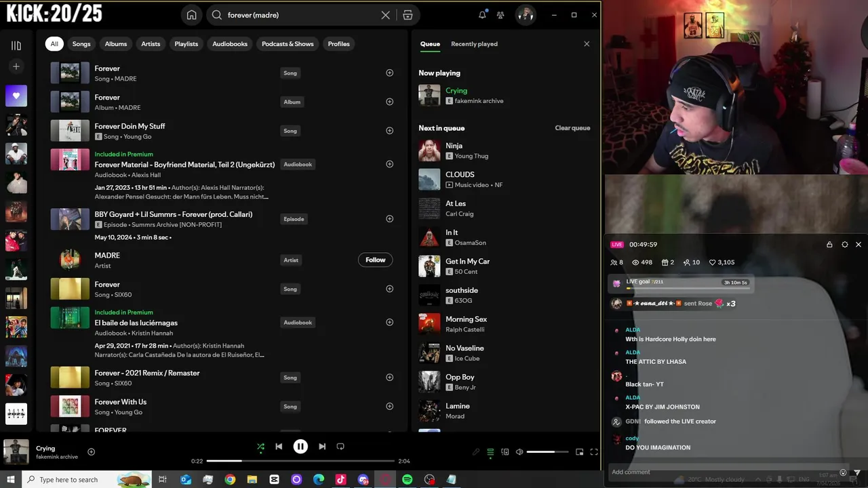Skip to the next track
Image resolution: width=868 pixels, height=488 pixels.
click(322, 447)
